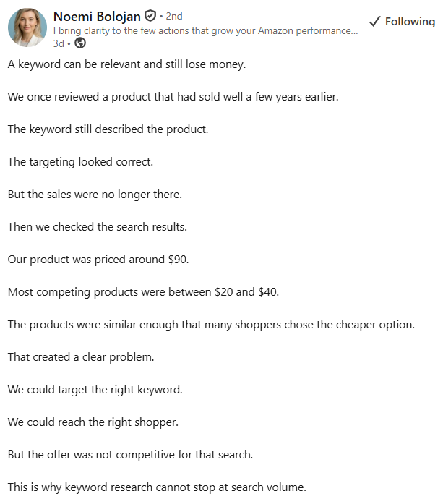Click "That created a clear problem" text
This screenshot has width=443, height=504.
point(81,357)
